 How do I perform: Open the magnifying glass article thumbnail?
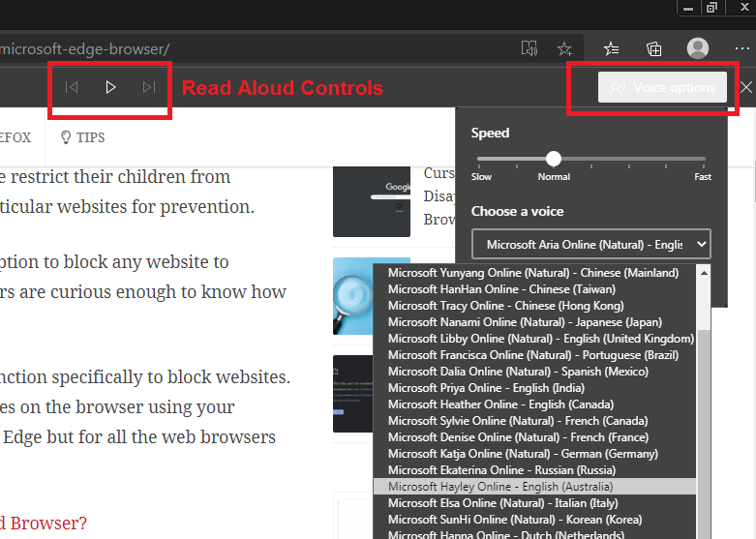pos(353,296)
